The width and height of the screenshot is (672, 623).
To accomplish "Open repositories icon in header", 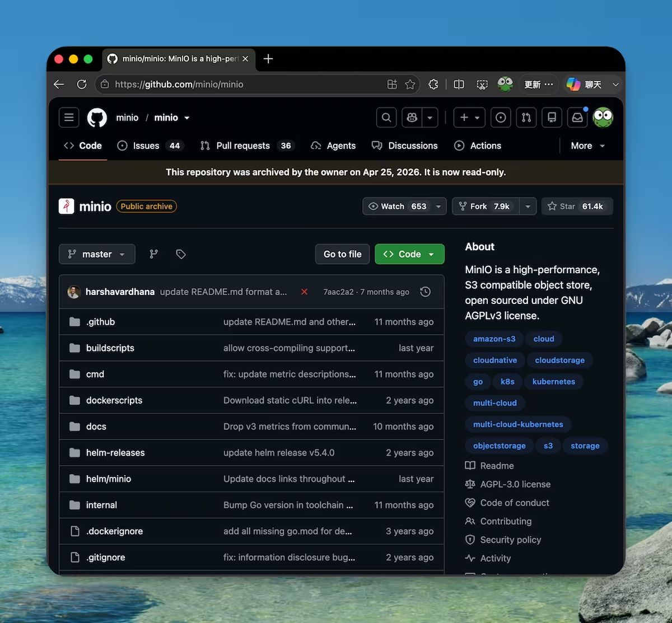I will click(x=552, y=118).
